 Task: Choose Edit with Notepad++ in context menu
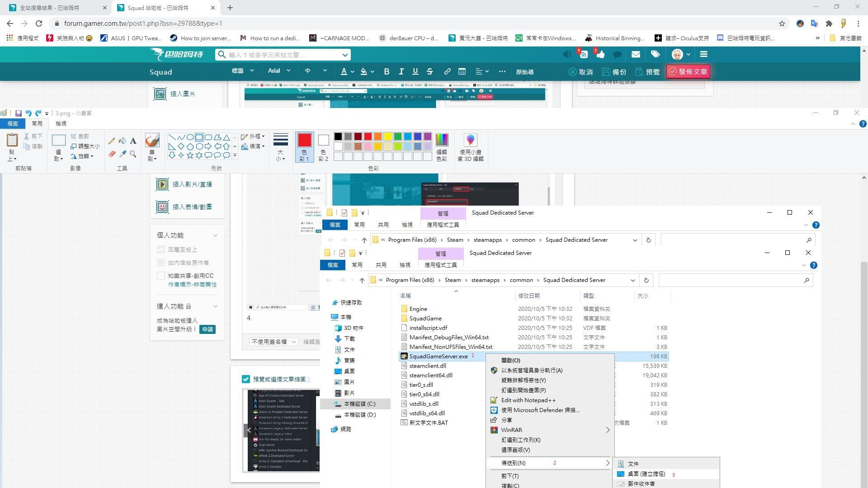tap(528, 400)
